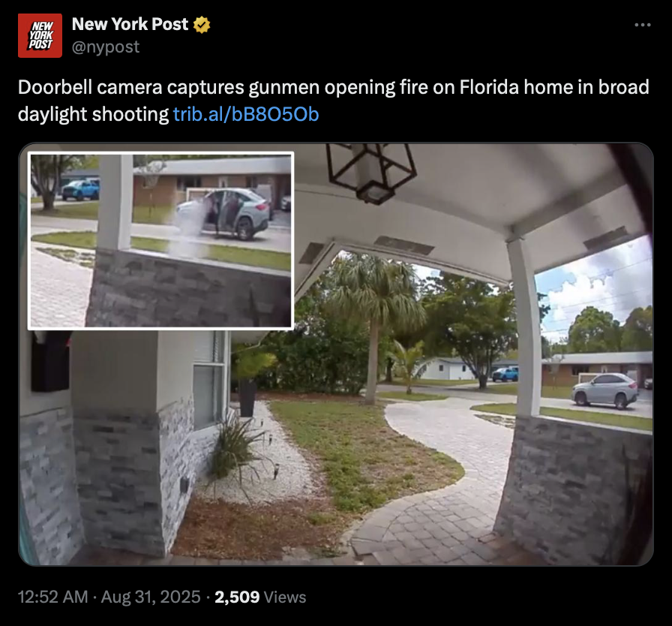Open the New York Post display name

click(130, 25)
